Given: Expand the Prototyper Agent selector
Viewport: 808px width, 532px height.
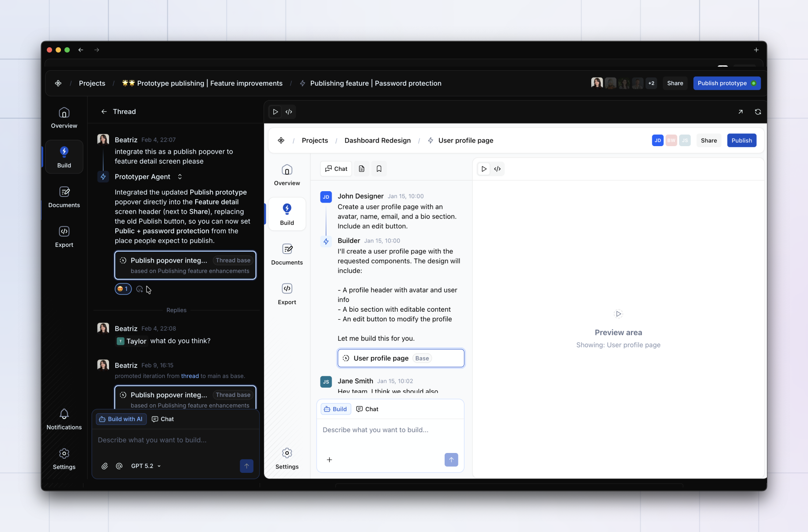Looking at the screenshot, I should click(180, 177).
